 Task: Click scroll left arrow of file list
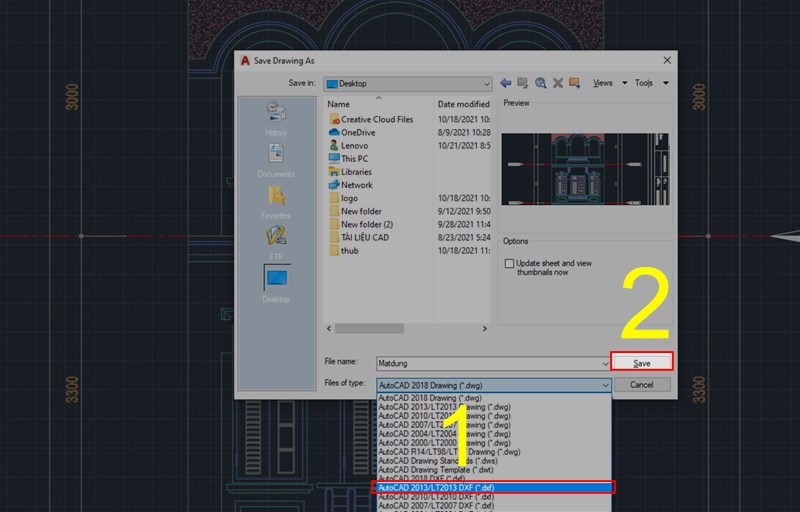(x=329, y=328)
